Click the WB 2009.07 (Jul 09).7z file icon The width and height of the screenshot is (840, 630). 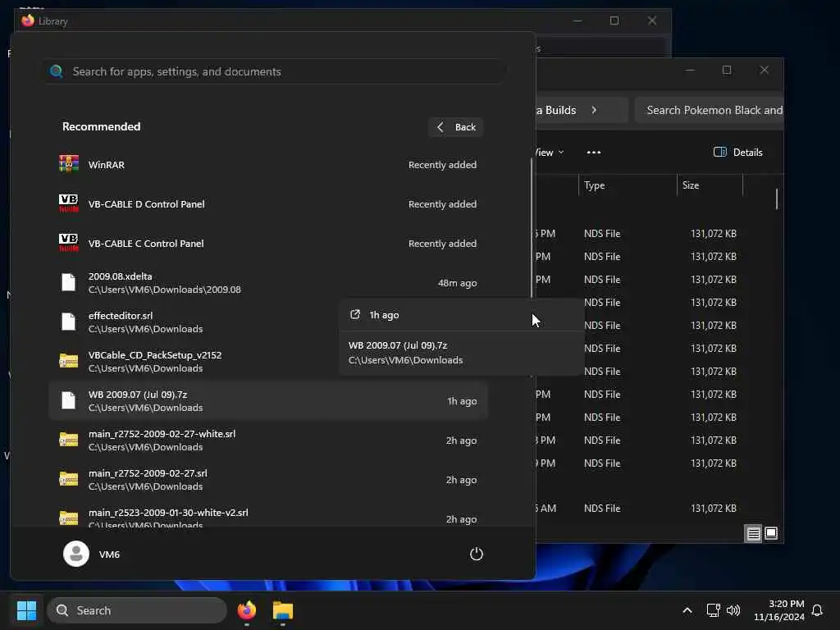pos(69,400)
